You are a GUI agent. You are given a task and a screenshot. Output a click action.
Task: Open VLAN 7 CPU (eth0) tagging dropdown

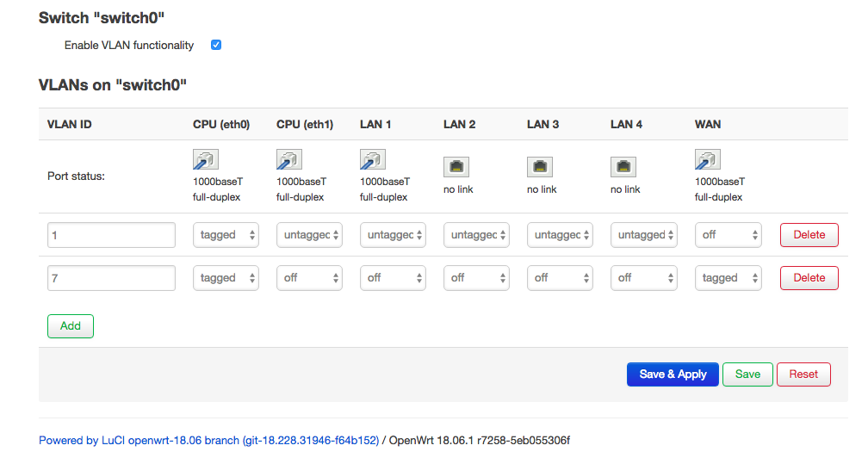coord(226,278)
